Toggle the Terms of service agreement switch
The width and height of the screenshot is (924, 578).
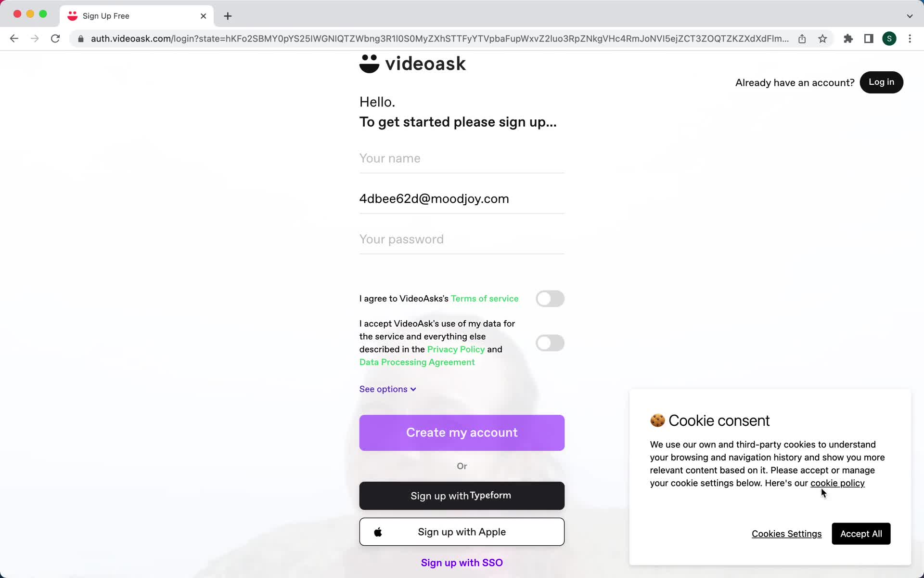click(x=550, y=298)
